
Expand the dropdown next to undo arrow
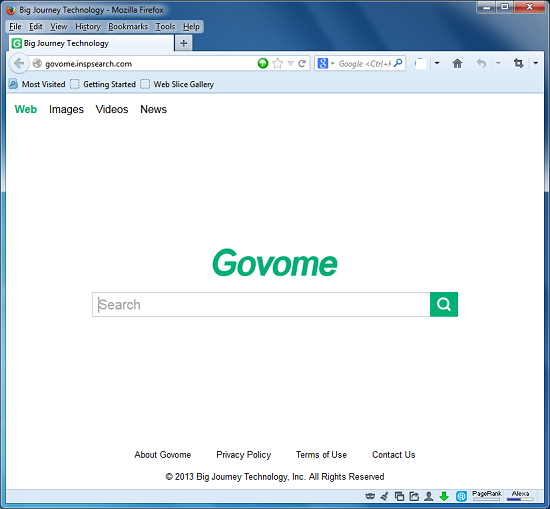498,63
